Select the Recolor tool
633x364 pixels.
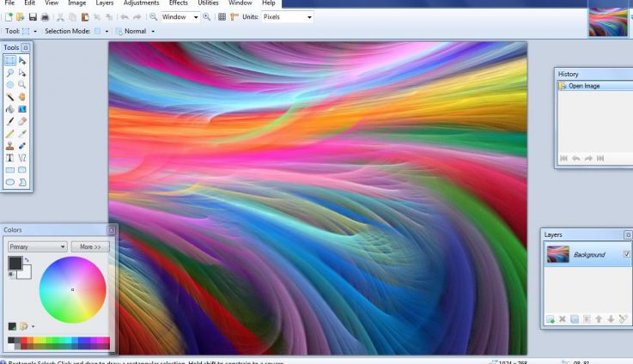(x=22, y=146)
